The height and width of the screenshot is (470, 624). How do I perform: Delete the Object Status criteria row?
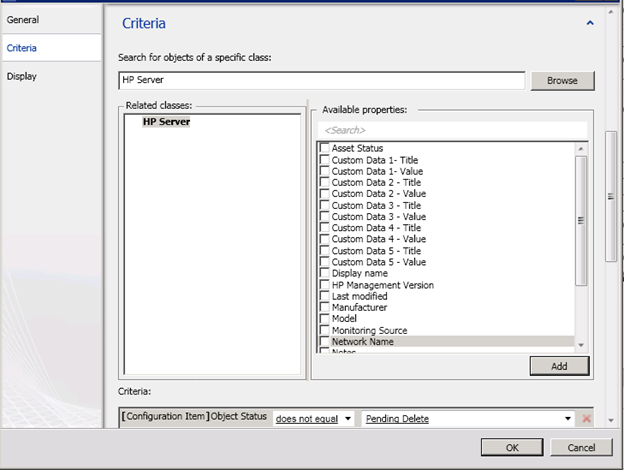(x=586, y=419)
